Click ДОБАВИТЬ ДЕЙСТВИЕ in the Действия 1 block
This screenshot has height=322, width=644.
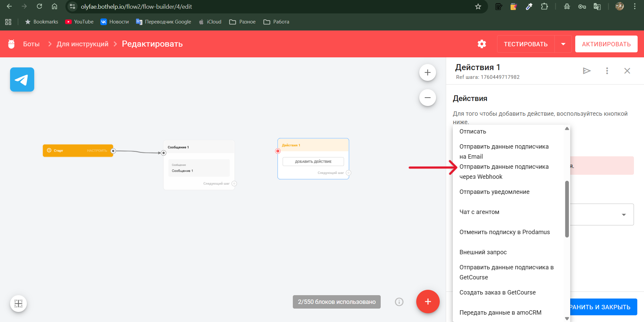pyautogui.click(x=313, y=161)
